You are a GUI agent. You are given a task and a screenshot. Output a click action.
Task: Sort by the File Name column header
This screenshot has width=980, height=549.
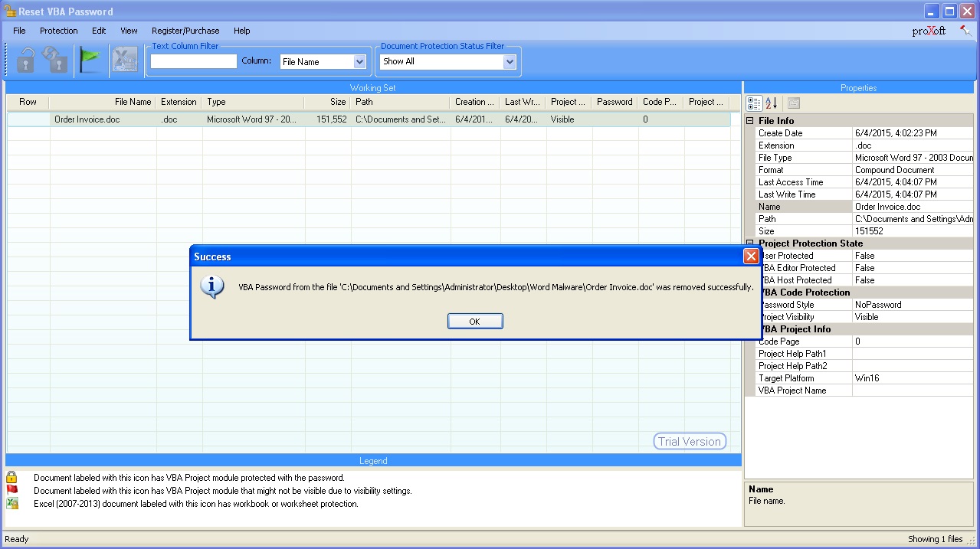(x=103, y=102)
